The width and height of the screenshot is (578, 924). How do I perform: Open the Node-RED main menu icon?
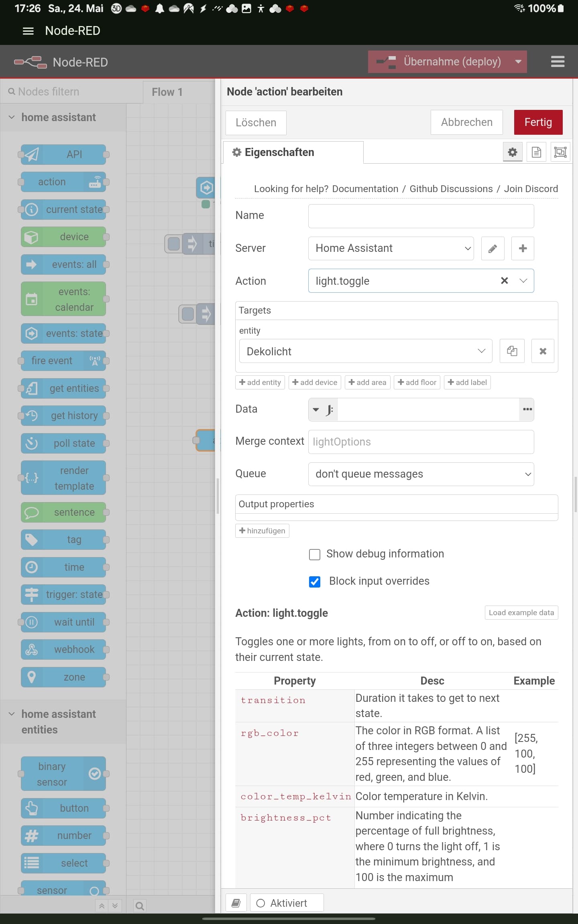(558, 62)
